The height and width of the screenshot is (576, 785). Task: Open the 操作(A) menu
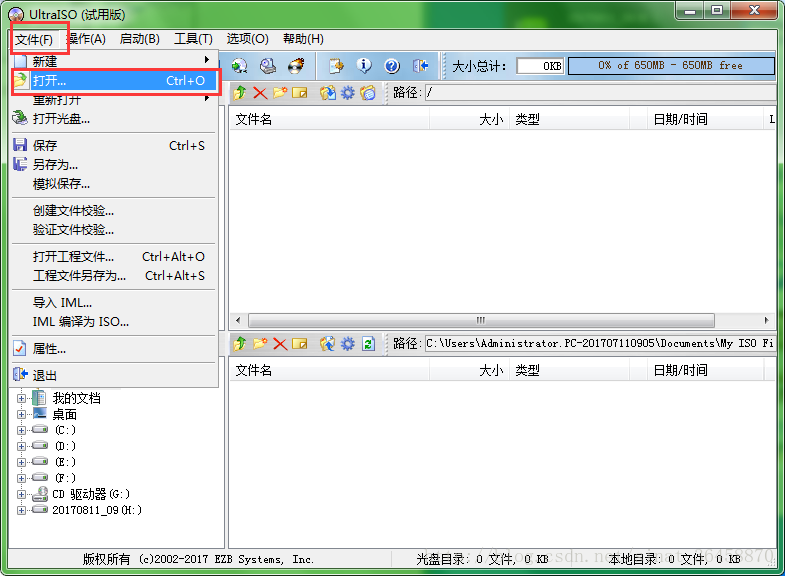click(86, 39)
